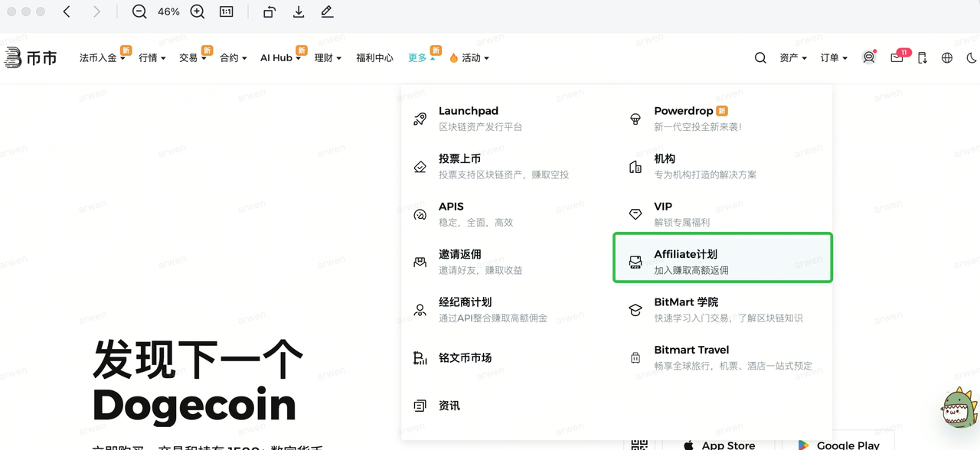Click the download icon in viewer toolbar

pyautogui.click(x=299, y=12)
